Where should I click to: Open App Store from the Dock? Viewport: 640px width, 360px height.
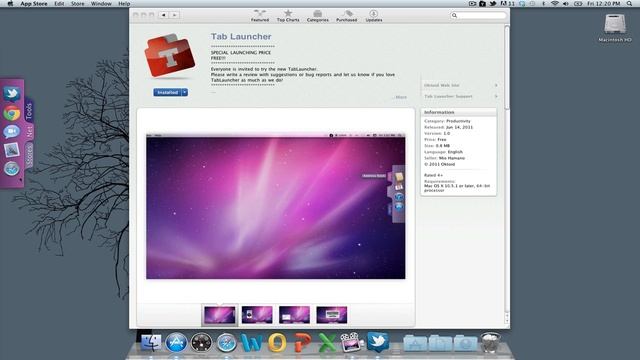pos(176,342)
